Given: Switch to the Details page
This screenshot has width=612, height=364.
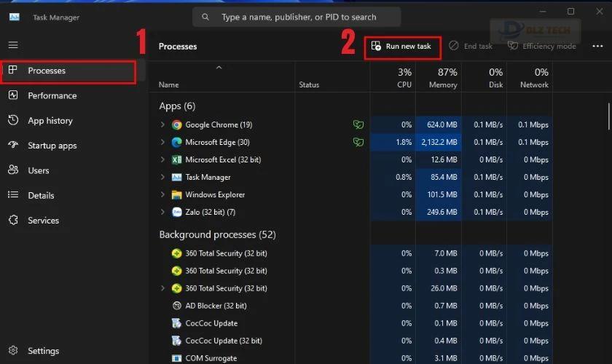Looking at the screenshot, I should 41,195.
